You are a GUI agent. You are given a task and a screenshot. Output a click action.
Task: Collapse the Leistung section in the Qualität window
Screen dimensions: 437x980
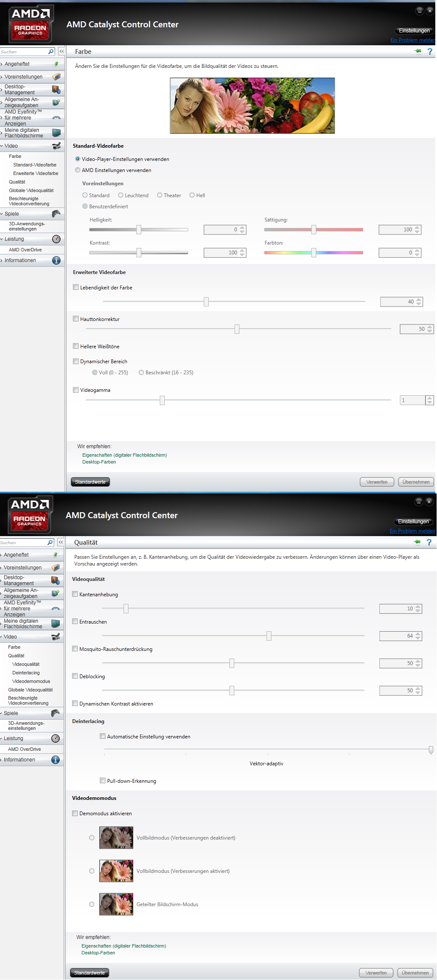1,738
